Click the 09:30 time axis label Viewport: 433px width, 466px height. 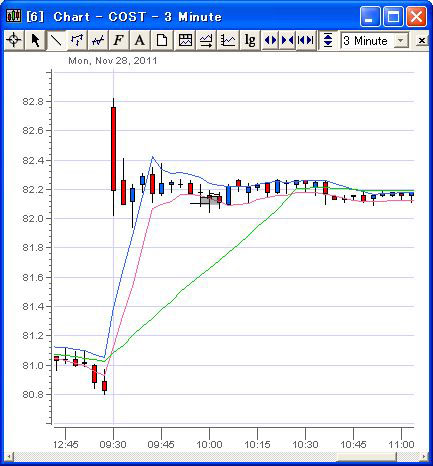pos(113,444)
